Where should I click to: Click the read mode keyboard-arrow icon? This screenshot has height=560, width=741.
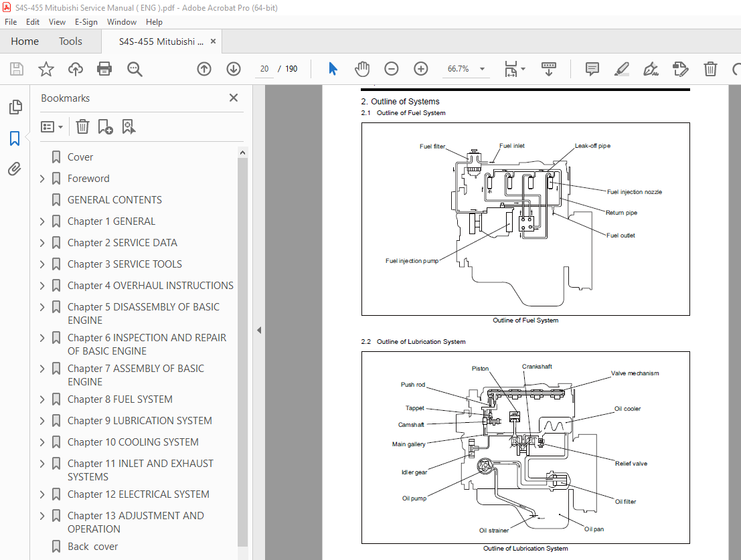click(549, 69)
